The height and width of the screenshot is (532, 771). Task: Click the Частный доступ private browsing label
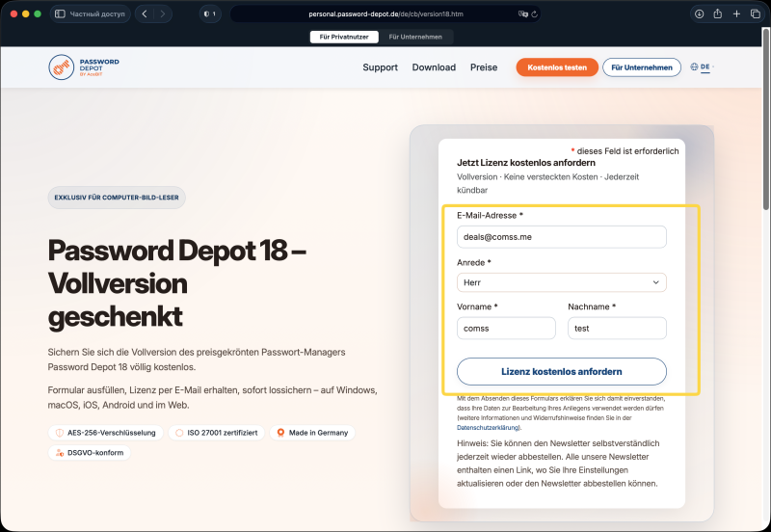[97, 13]
